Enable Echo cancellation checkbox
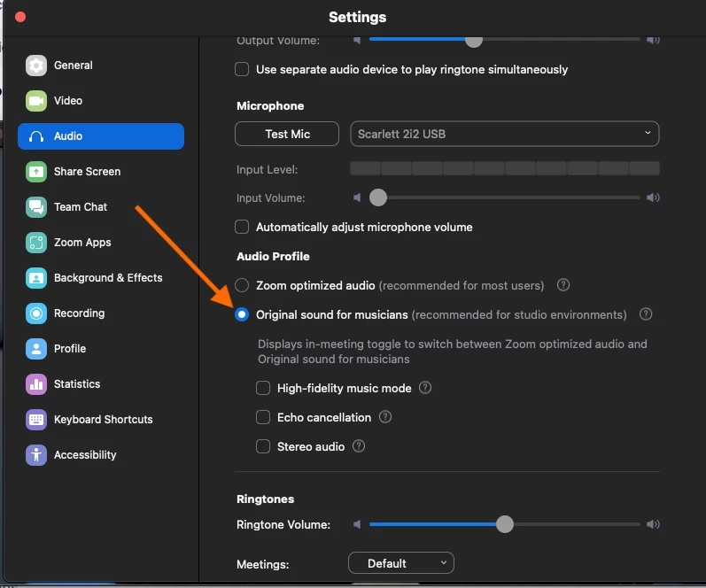This screenshot has height=588, width=706. point(263,417)
